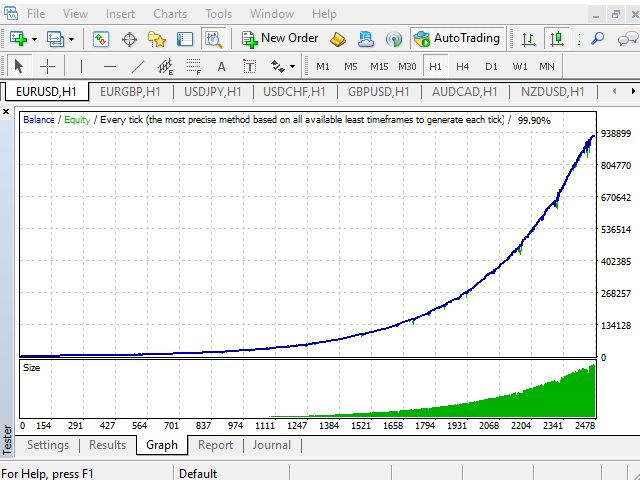Select the text label T tool
Screen dimensions: 640x480
click(x=249, y=67)
